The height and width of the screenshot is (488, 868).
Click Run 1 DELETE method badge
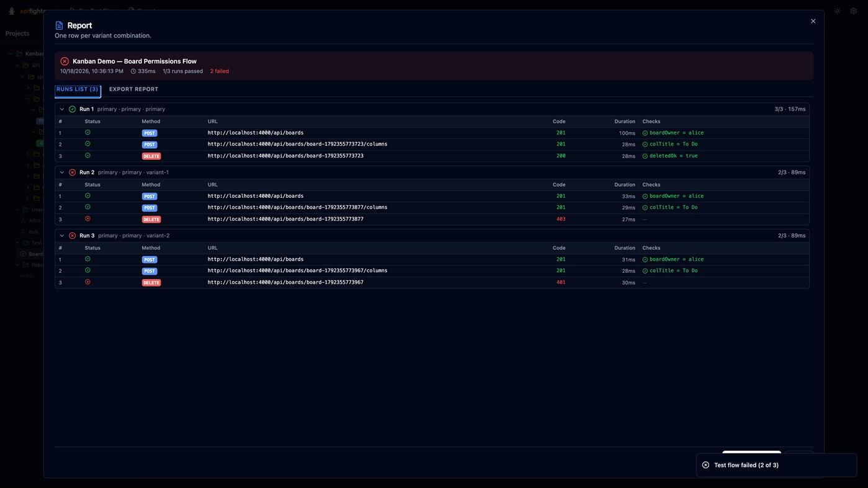[x=151, y=156]
